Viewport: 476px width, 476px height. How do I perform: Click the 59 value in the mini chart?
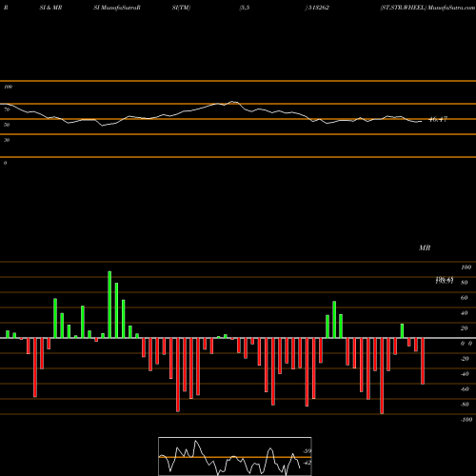[x=307, y=451]
